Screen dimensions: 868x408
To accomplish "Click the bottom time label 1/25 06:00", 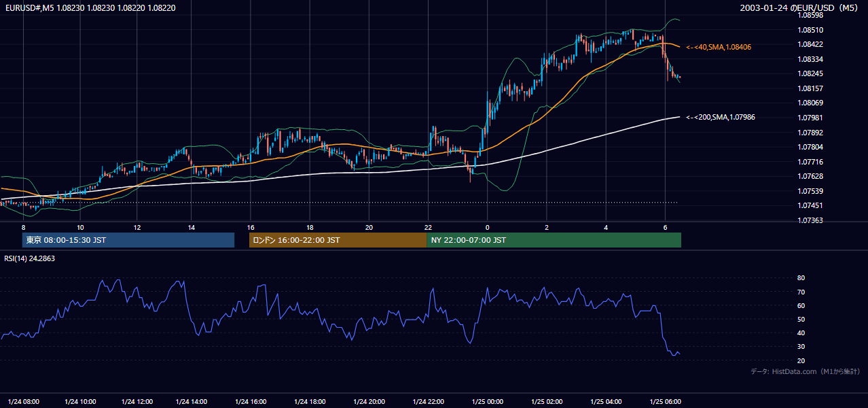I will pos(665,401).
